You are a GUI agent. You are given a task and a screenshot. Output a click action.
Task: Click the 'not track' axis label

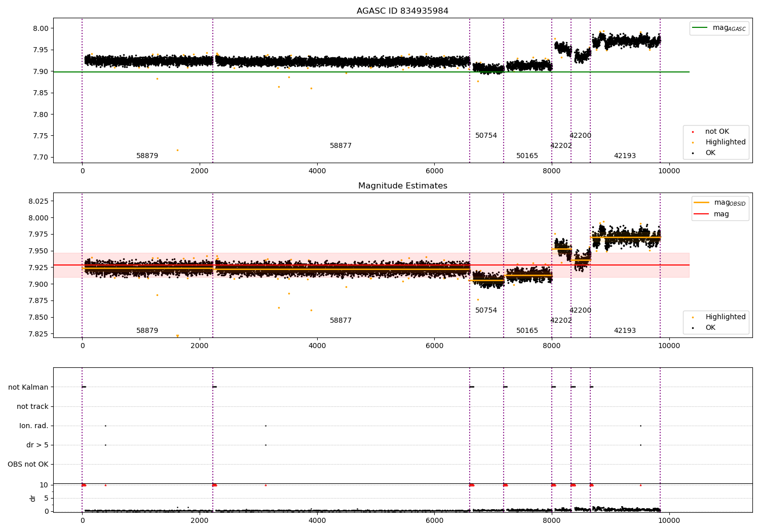click(x=32, y=407)
